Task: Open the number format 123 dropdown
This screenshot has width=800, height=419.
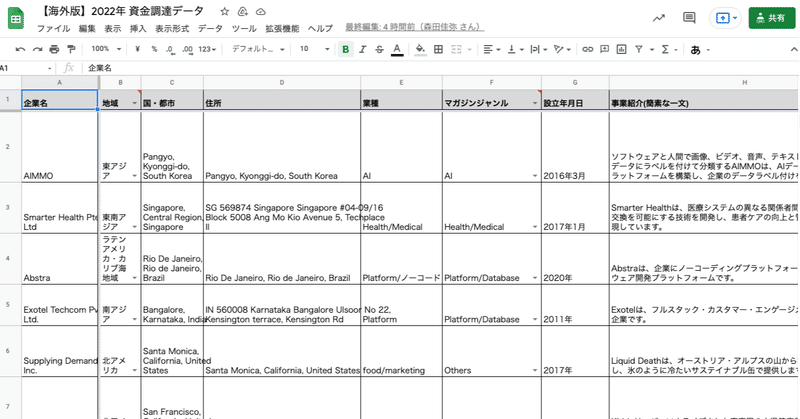Action: point(207,50)
